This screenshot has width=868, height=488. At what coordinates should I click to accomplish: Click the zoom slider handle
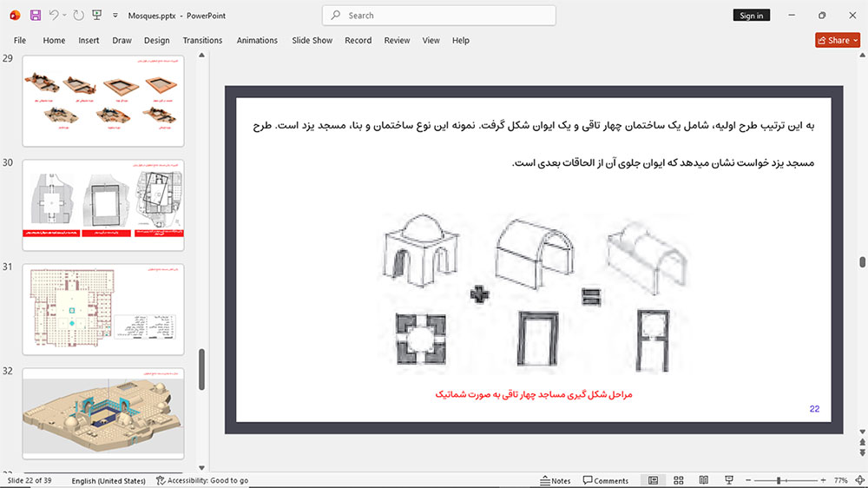(779, 480)
